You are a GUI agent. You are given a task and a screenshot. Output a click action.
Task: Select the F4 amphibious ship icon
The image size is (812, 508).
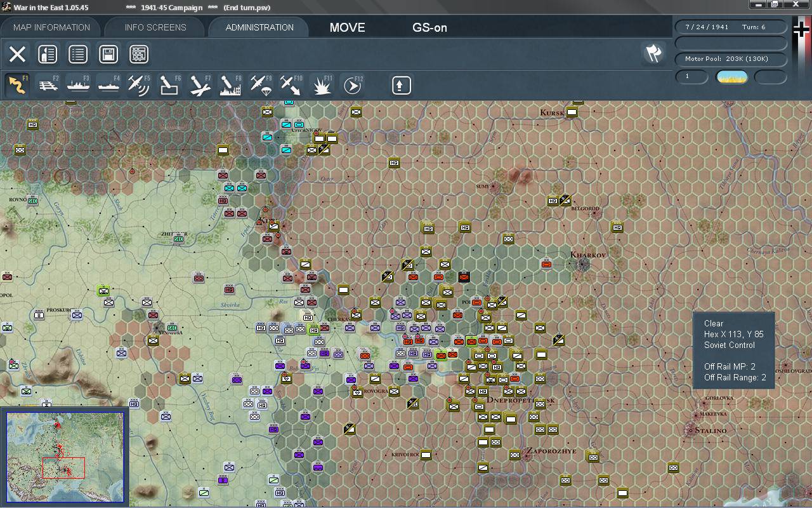[x=109, y=85]
